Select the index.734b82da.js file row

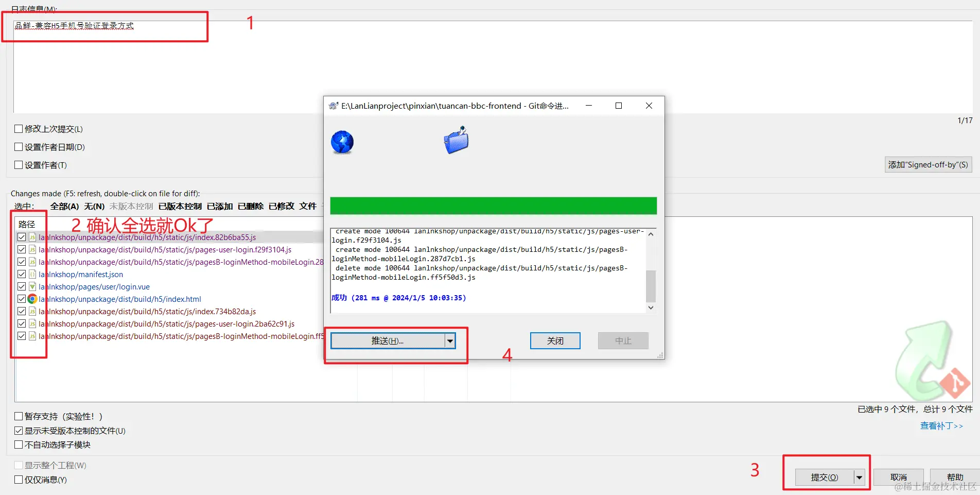pyautogui.click(x=147, y=312)
